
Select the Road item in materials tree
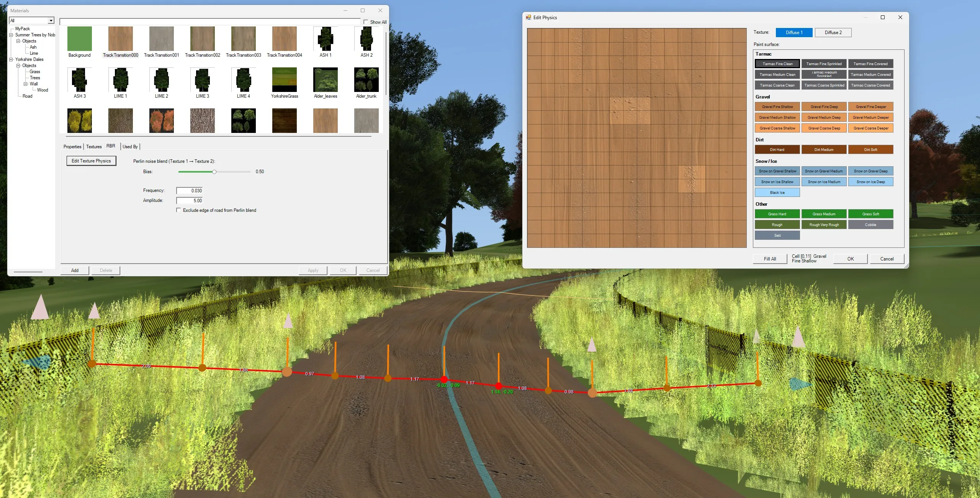click(x=28, y=96)
